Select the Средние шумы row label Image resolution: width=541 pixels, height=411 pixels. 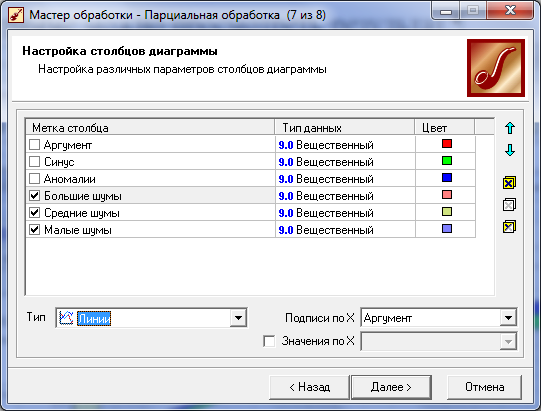tap(82, 213)
